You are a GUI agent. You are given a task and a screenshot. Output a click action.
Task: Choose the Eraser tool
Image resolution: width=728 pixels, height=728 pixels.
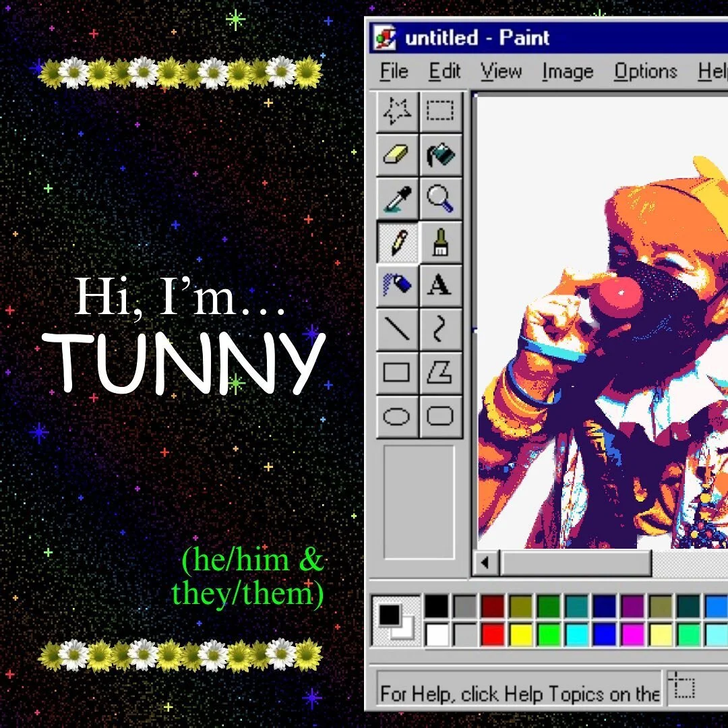point(398,154)
